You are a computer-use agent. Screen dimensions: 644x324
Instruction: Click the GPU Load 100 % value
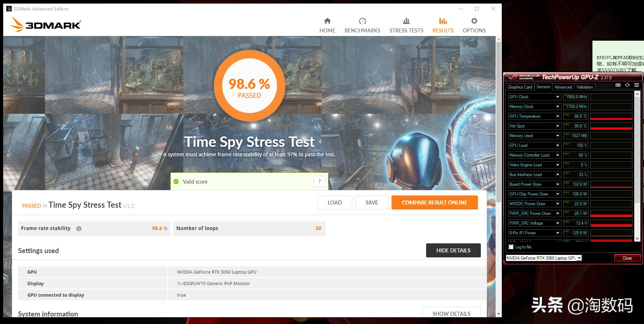click(576, 145)
